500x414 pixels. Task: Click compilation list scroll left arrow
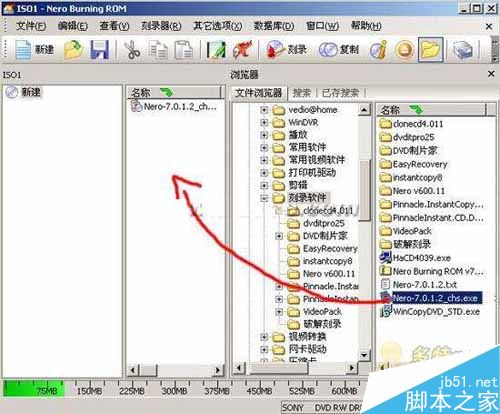[x=133, y=370]
